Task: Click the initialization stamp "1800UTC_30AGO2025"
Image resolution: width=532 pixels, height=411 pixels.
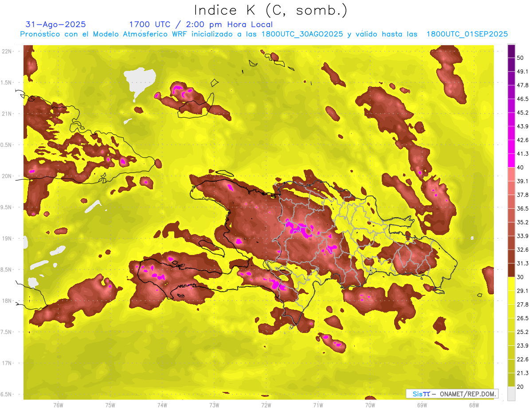Action: pyautogui.click(x=302, y=34)
